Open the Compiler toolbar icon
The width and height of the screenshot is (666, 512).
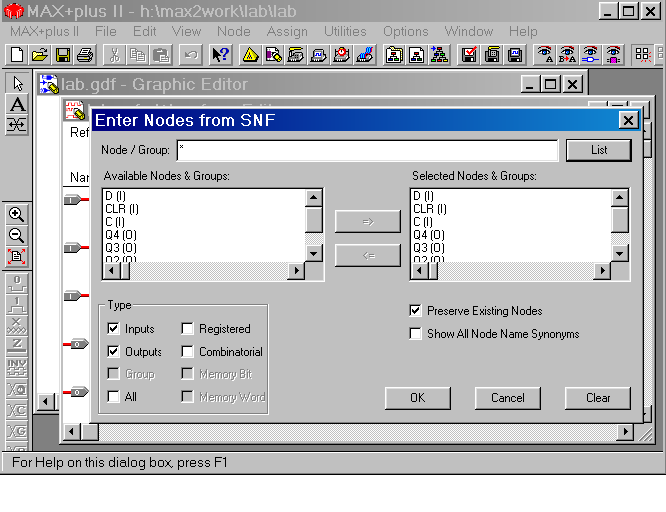(x=296, y=55)
